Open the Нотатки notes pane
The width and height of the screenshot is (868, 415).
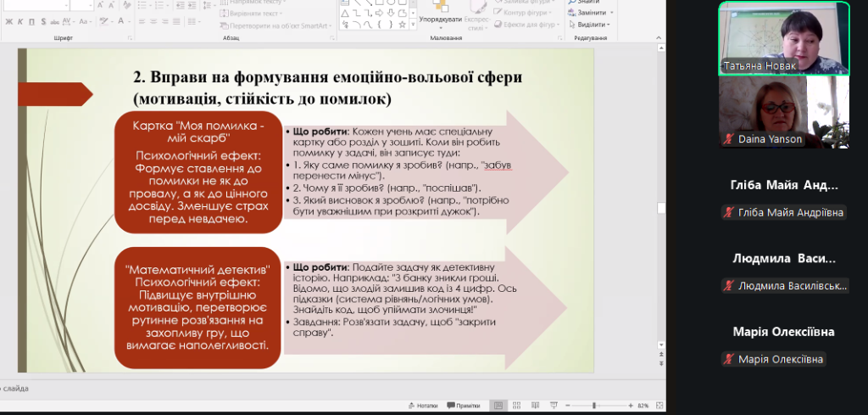pyautogui.click(x=426, y=406)
